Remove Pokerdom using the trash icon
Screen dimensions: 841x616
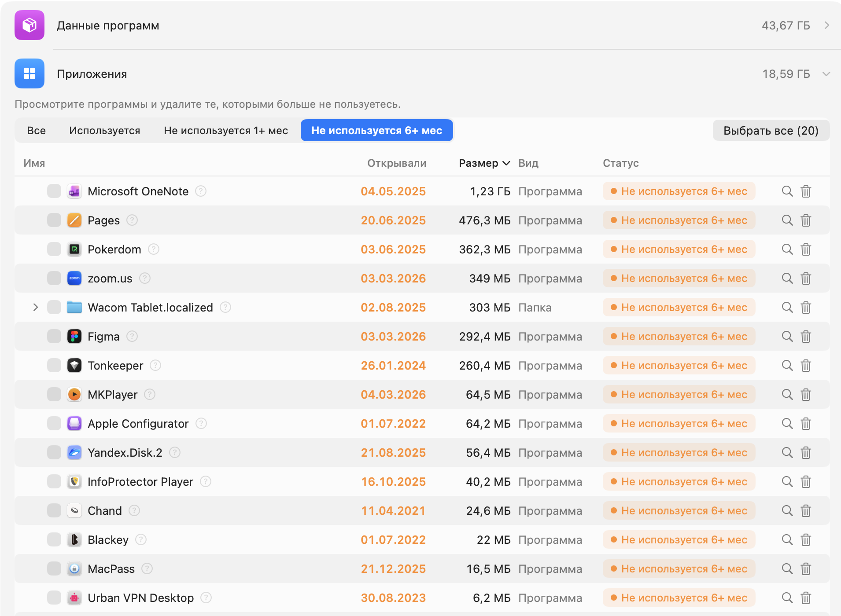coord(806,249)
